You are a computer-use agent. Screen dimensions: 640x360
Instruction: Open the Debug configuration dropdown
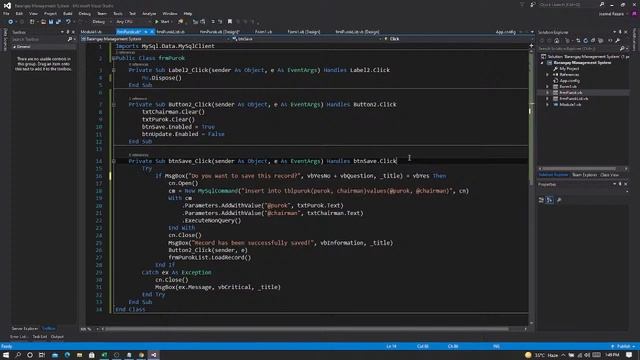pos(101,22)
